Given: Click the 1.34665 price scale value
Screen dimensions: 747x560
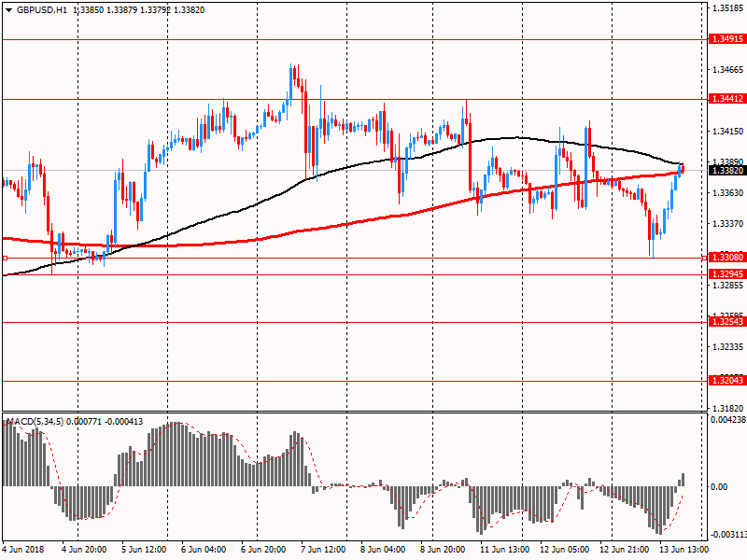Looking at the screenshot, I should tap(727, 70).
